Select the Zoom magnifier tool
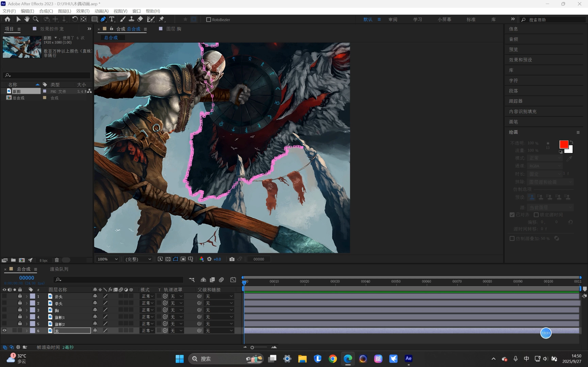This screenshot has height=367, width=588. click(36, 19)
